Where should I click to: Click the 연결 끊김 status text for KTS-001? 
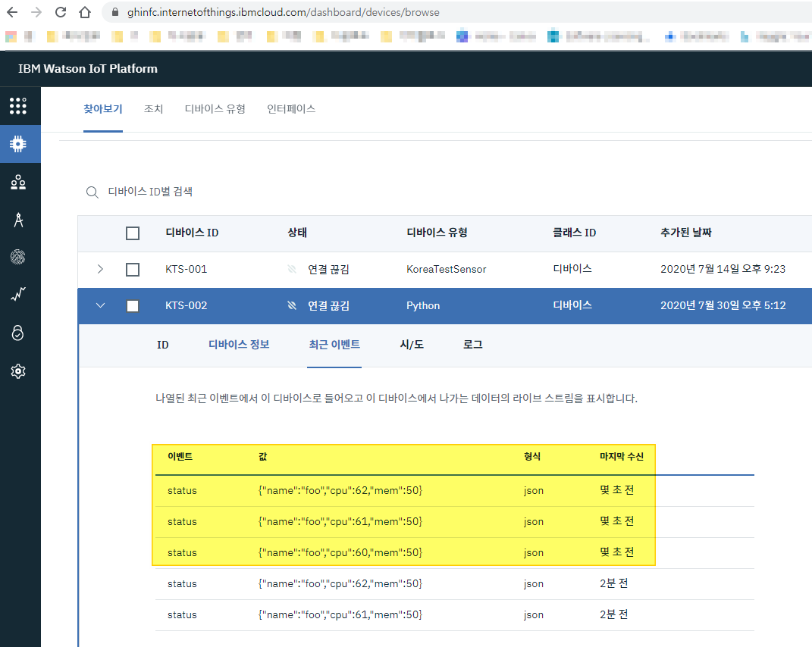(x=328, y=269)
